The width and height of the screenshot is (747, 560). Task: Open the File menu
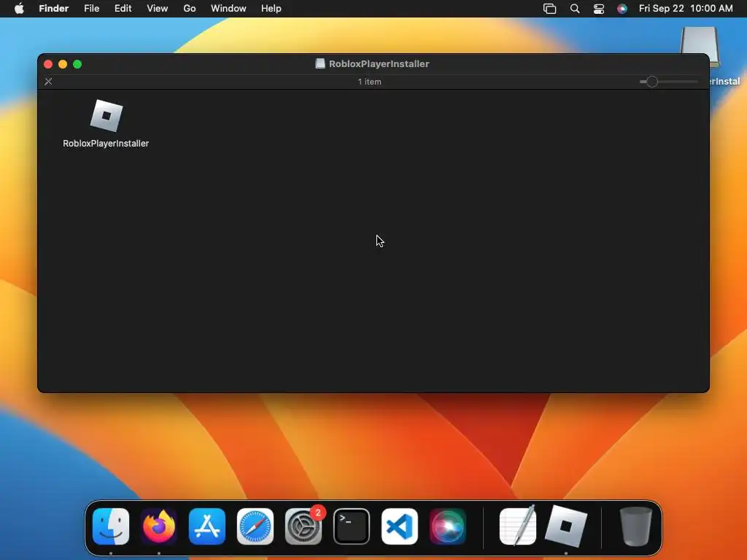pyautogui.click(x=91, y=9)
